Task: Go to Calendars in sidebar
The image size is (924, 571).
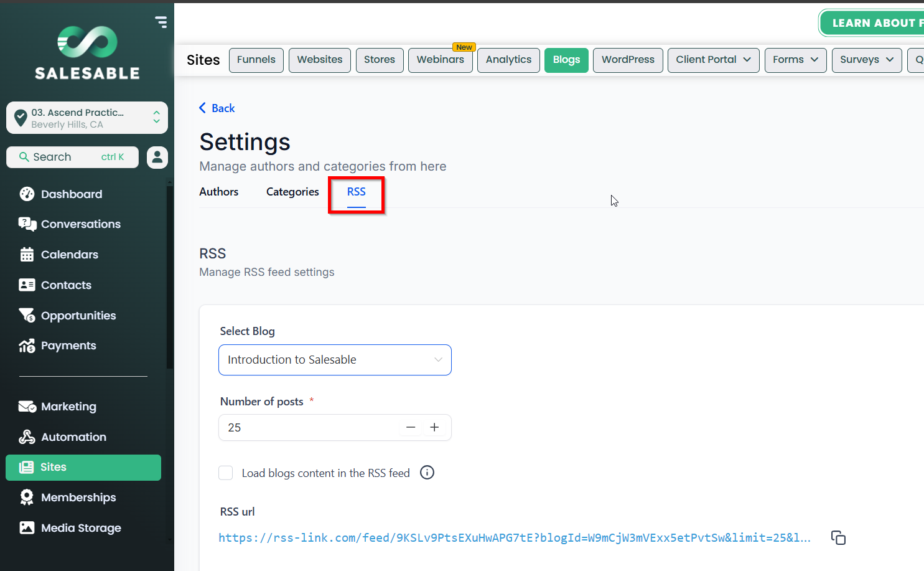Action: coord(70,255)
